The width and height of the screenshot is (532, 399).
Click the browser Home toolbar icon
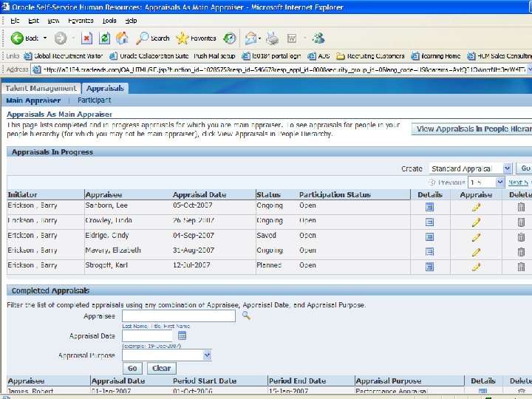click(x=123, y=38)
